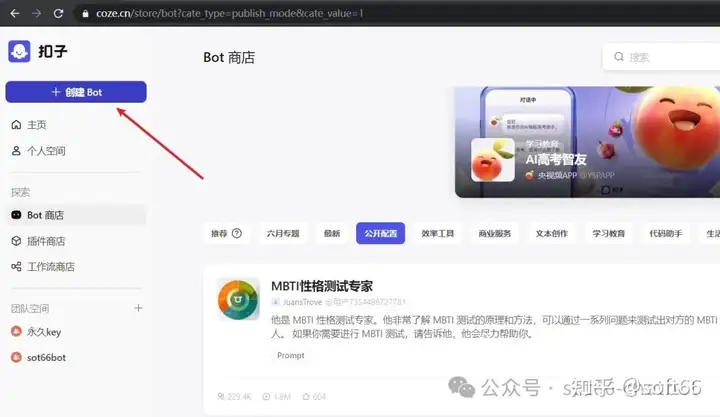Screen dimensions: 720x417
Task: Select the 学习教育 category tab
Action: pyautogui.click(x=608, y=233)
